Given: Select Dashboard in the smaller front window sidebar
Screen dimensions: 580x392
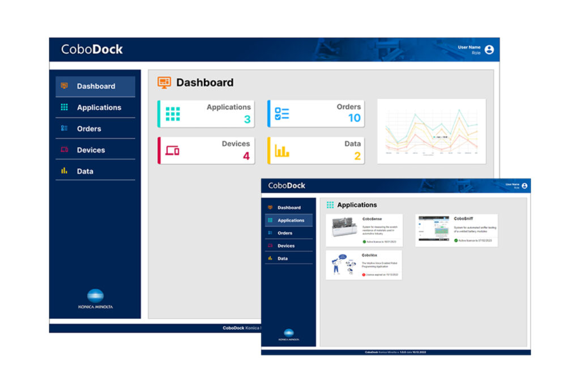Looking at the screenshot, I should click(289, 208).
